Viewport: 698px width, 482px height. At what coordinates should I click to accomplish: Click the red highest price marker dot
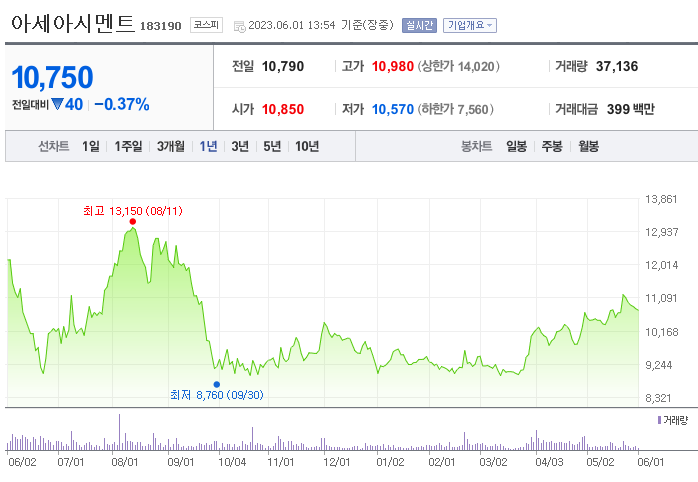tap(133, 222)
